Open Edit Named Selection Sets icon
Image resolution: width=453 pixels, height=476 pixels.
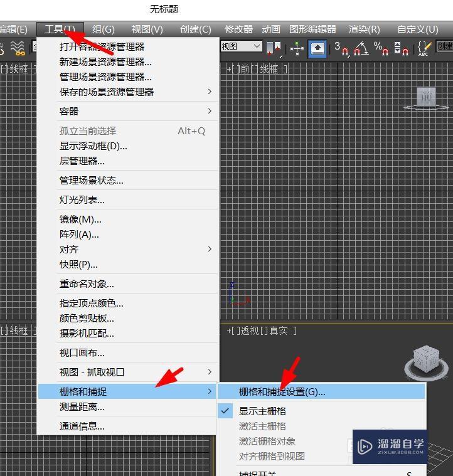click(x=425, y=48)
